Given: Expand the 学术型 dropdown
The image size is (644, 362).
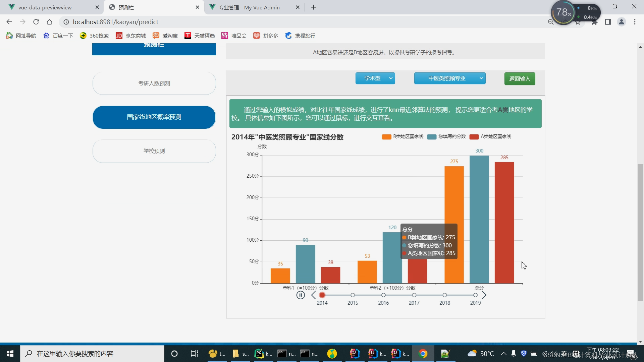Looking at the screenshot, I should [375, 78].
